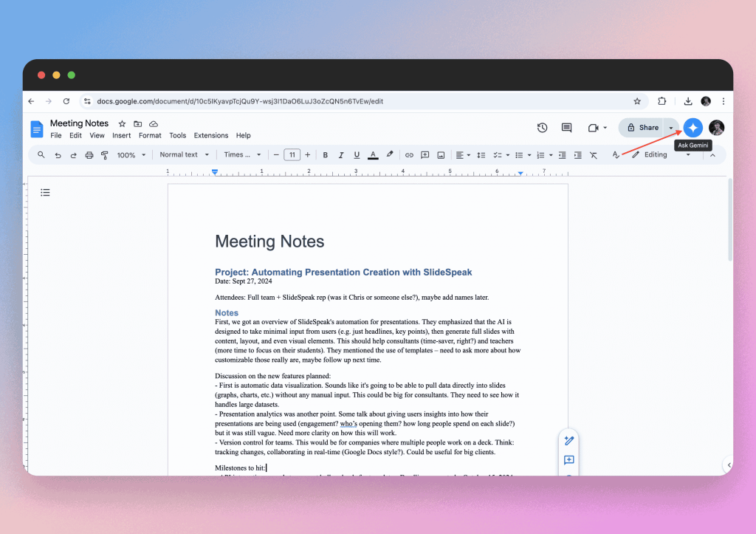This screenshot has width=756, height=534.
Task: Open spelling and grammar check icon
Action: pos(616,155)
